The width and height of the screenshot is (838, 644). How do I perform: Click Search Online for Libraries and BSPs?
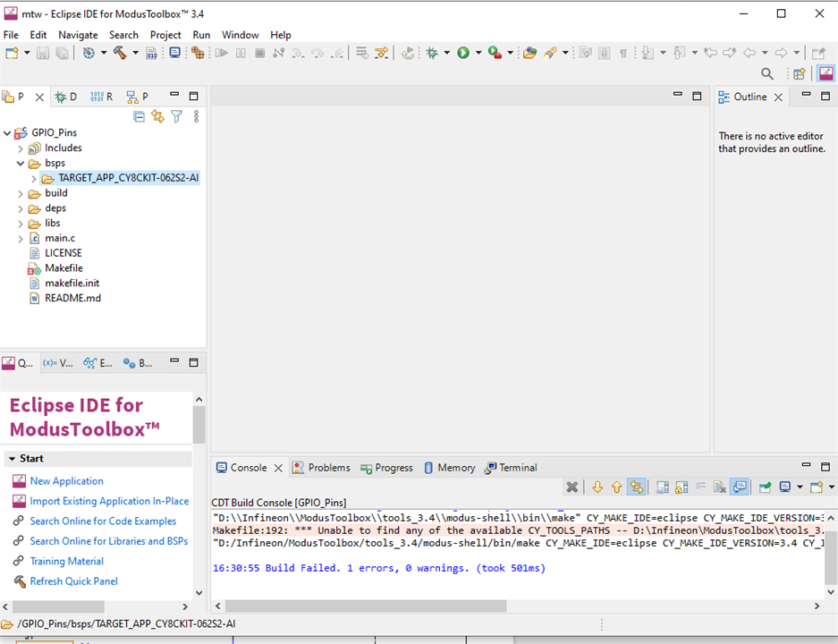[109, 541]
